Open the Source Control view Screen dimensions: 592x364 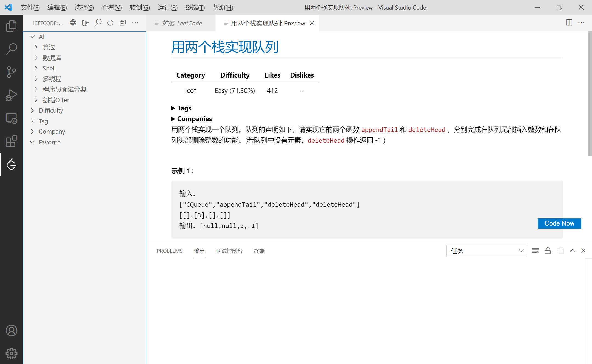click(x=11, y=72)
